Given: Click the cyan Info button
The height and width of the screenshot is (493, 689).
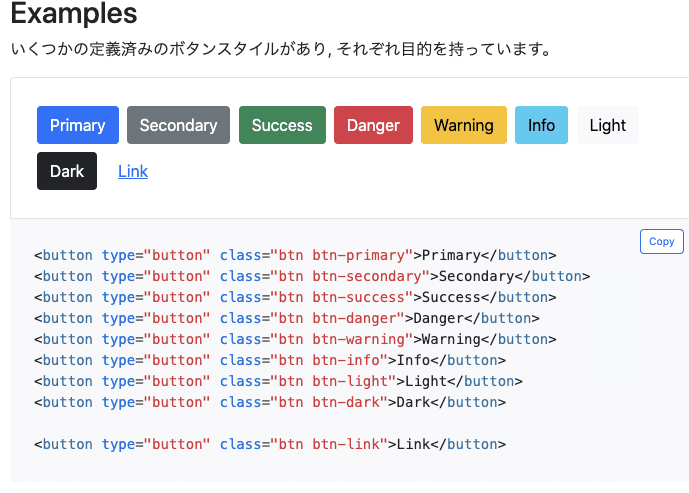Looking at the screenshot, I should click(541, 125).
